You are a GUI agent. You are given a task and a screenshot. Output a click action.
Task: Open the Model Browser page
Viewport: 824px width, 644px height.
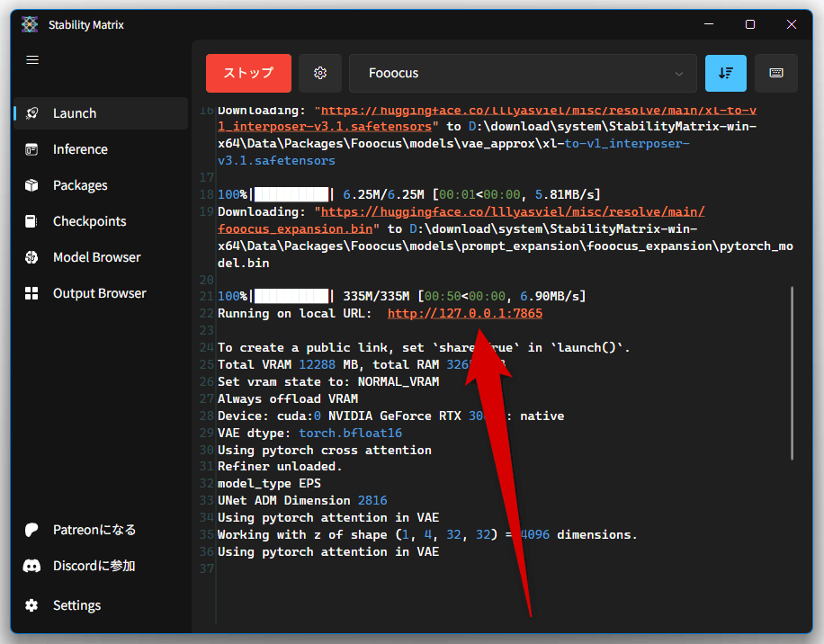click(x=101, y=257)
